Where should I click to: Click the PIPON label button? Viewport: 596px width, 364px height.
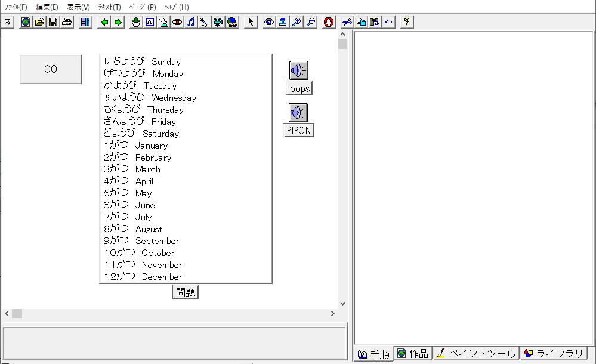(299, 130)
